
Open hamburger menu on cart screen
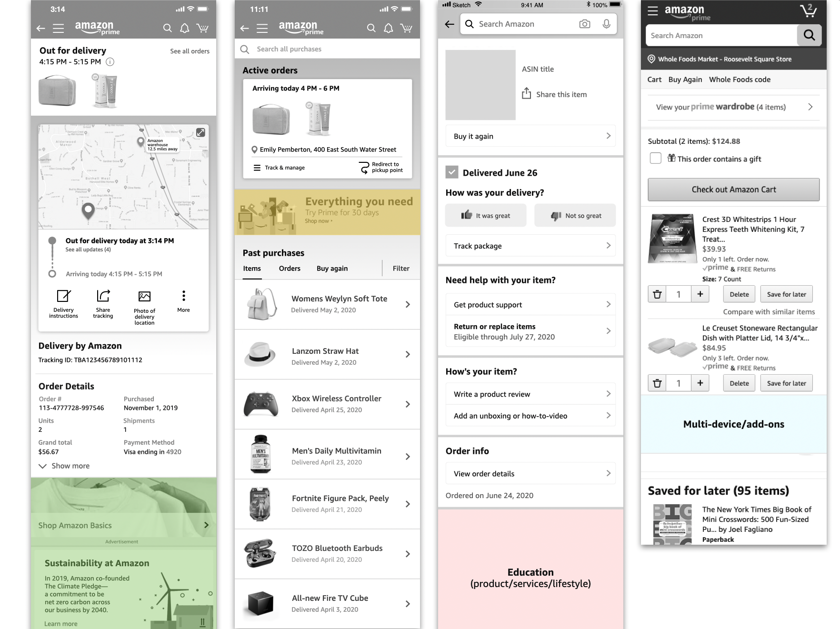point(652,10)
